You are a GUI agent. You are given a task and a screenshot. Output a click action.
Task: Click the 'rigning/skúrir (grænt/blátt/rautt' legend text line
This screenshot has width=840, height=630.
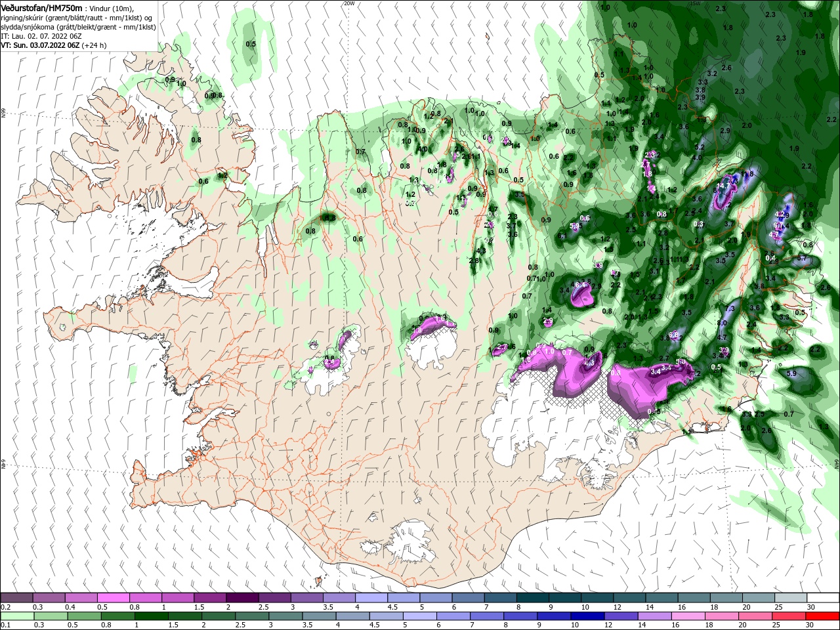pyautogui.click(x=77, y=17)
